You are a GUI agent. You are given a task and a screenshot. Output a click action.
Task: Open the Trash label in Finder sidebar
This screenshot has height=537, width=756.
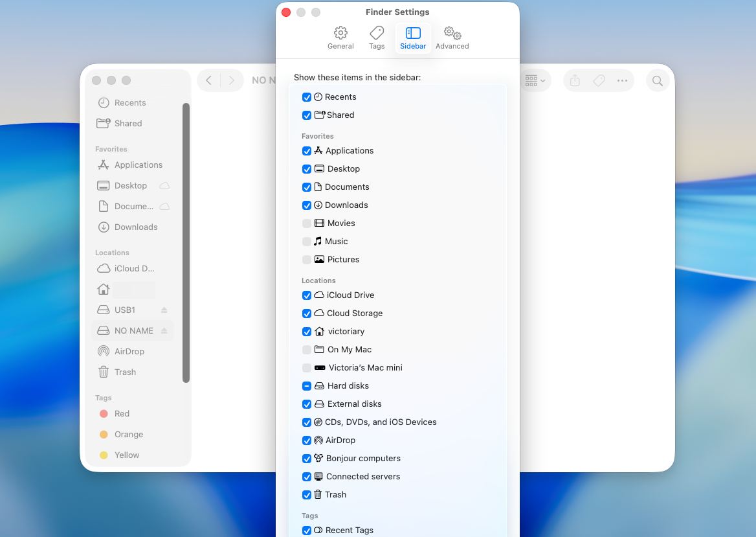tap(125, 372)
